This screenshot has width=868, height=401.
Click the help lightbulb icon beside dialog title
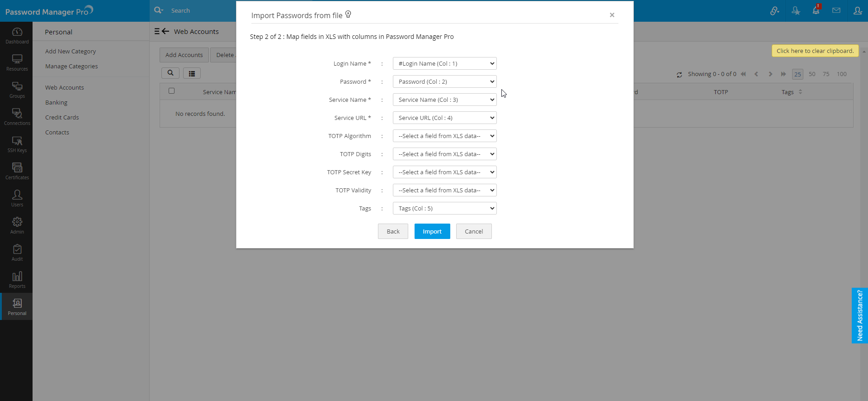tap(348, 14)
